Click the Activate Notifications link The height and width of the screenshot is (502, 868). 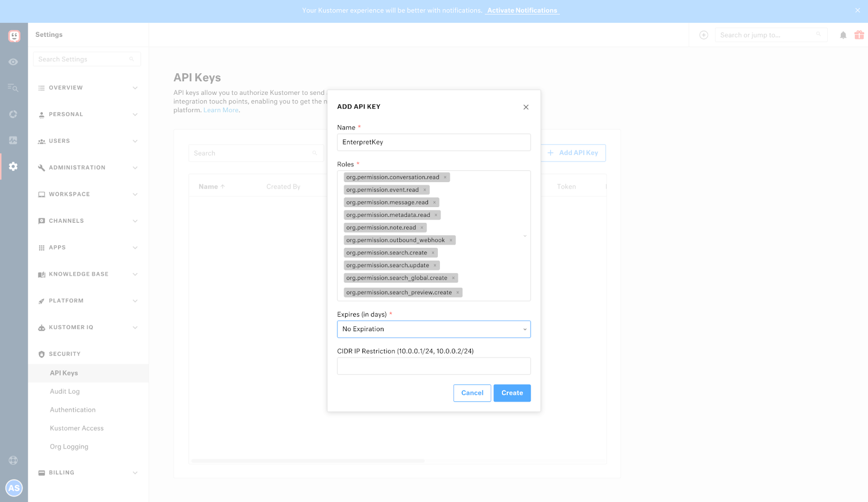[522, 10]
